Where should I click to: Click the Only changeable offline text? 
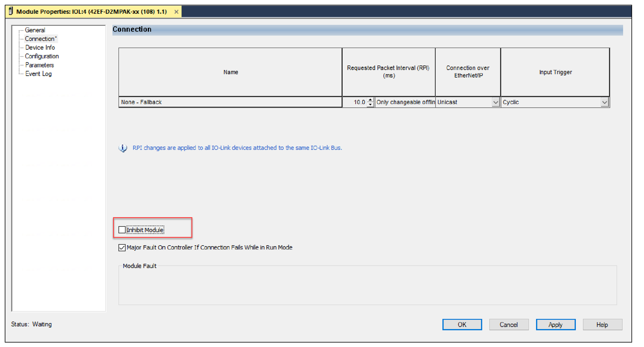(405, 102)
